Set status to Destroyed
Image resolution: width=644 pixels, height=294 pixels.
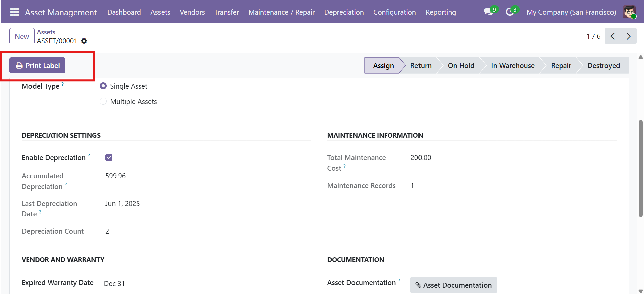tap(603, 65)
